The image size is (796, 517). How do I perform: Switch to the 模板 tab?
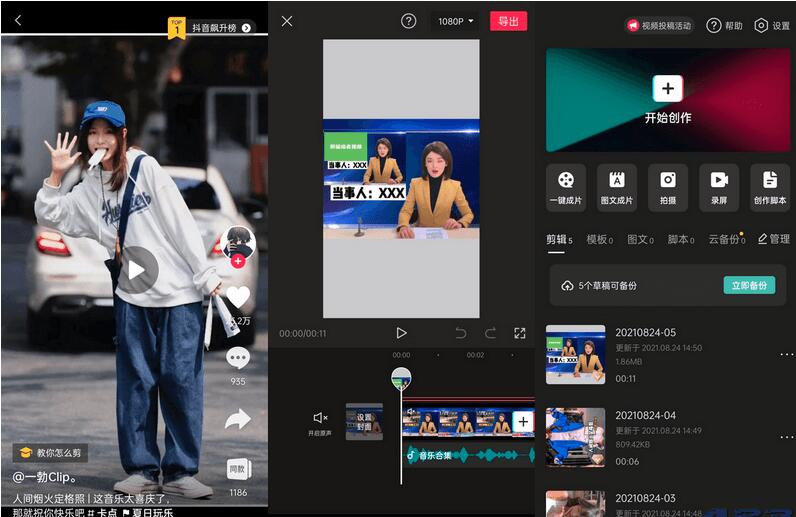coord(600,240)
